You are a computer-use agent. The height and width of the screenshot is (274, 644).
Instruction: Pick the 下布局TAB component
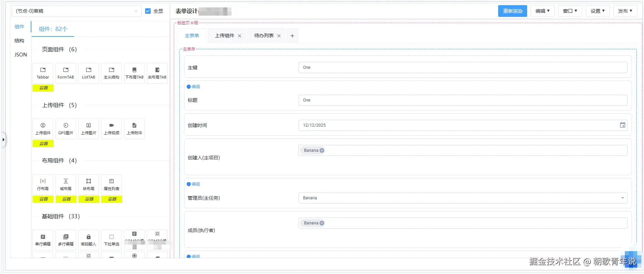click(x=134, y=73)
